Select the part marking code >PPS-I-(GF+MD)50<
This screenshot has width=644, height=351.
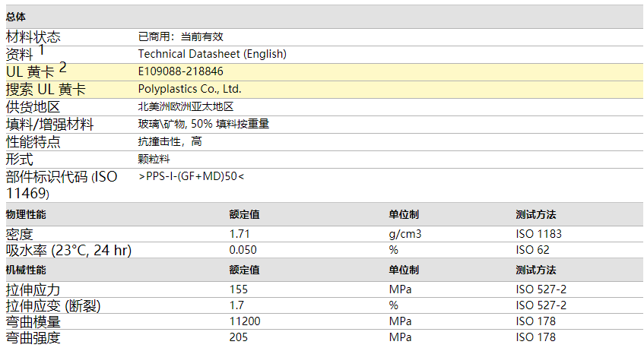[x=192, y=176]
